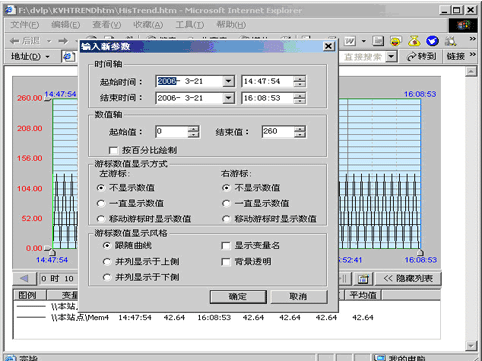This screenshot has height=361, width=482.
Task: Check the 显示变量名 option
Action: click(226, 246)
